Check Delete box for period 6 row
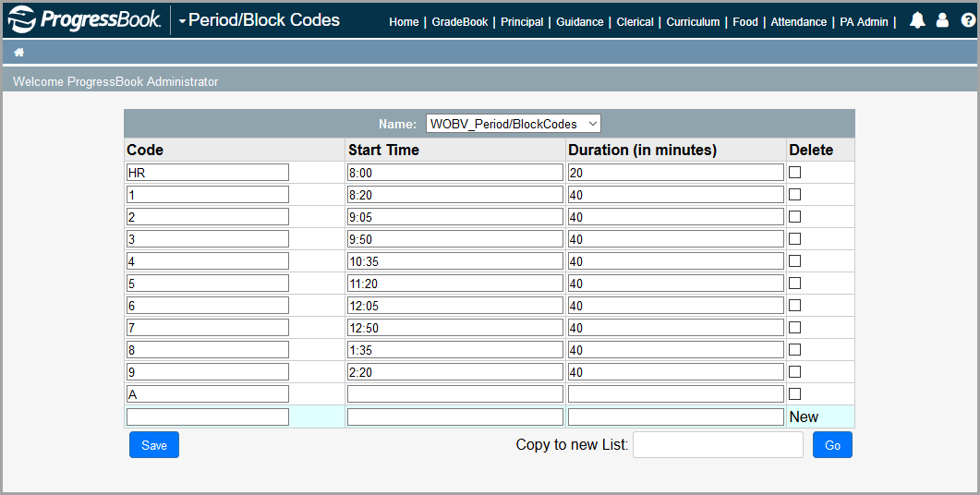This screenshot has height=495, width=980. 795,305
